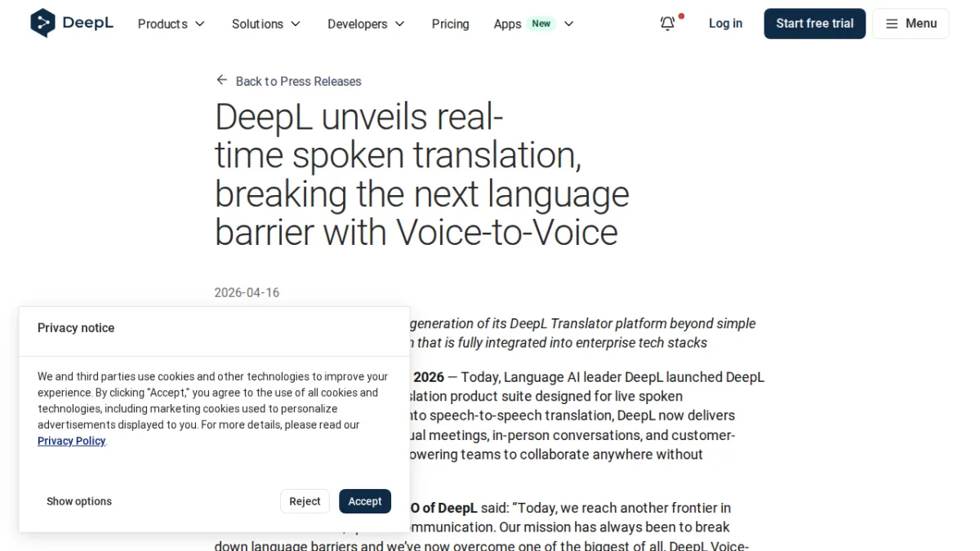
Task: Show options for cookie settings
Action: point(79,501)
